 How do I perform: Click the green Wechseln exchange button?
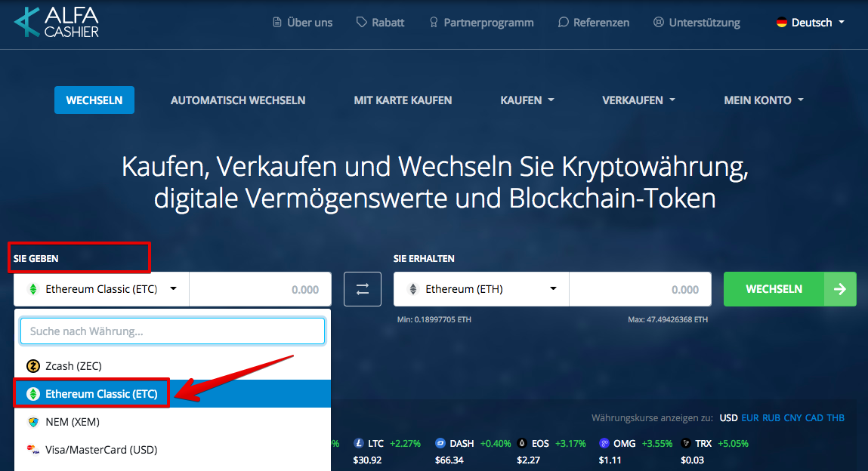pos(790,289)
